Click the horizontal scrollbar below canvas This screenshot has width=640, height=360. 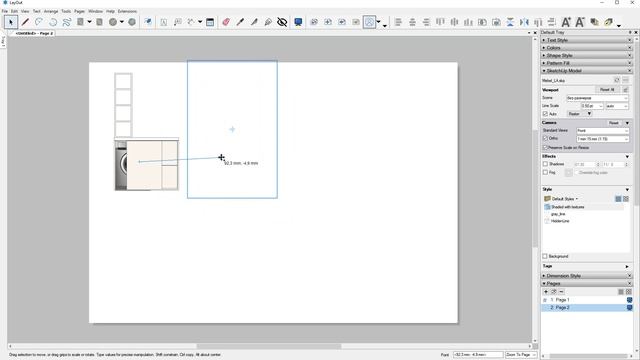[269, 347]
